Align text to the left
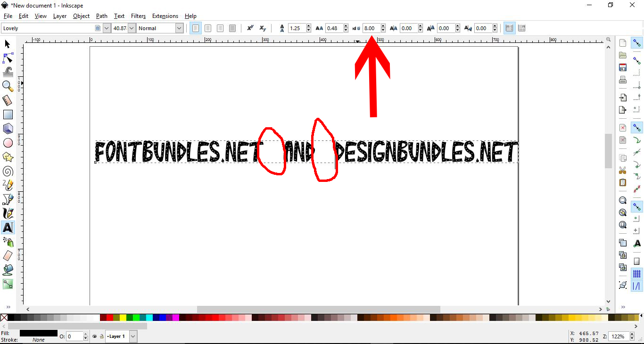The height and width of the screenshot is (344, 644). pyautogui.click(x=195, y=28)
